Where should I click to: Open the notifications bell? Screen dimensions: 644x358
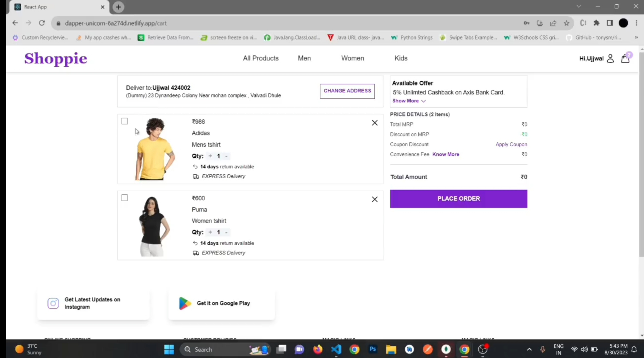point(634,349)
